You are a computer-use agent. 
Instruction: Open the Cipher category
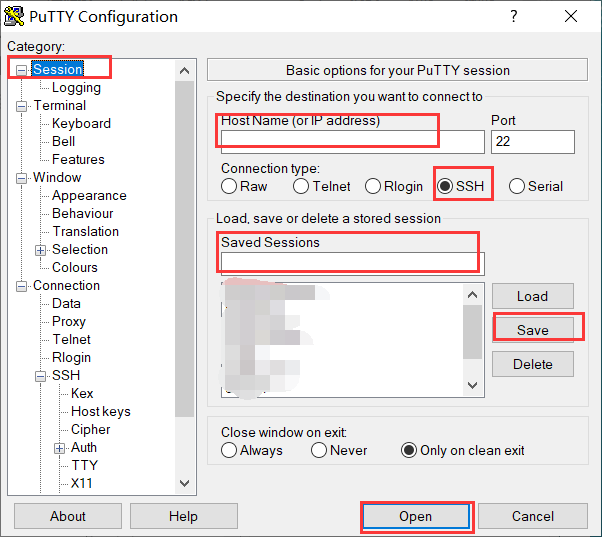(91, 430)
